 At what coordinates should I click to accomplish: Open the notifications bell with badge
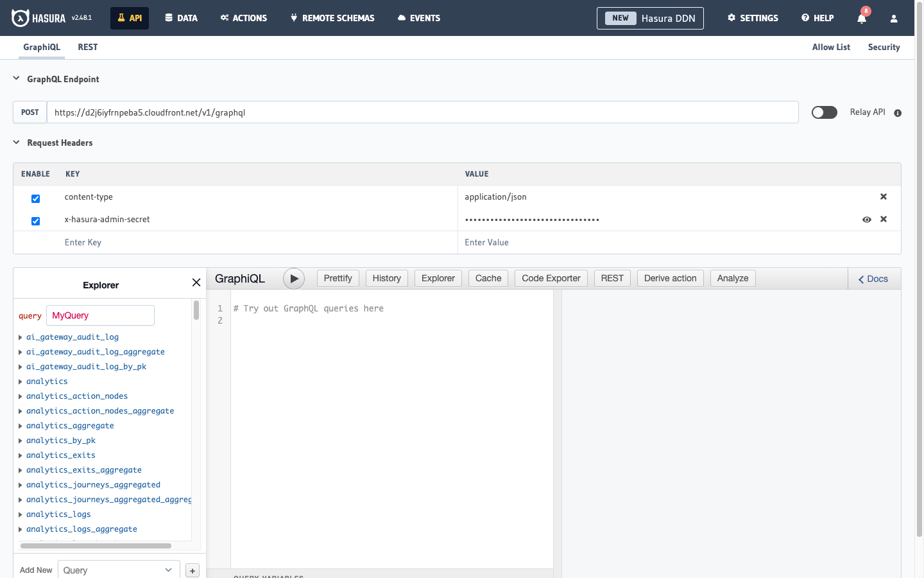coord(861,18)
